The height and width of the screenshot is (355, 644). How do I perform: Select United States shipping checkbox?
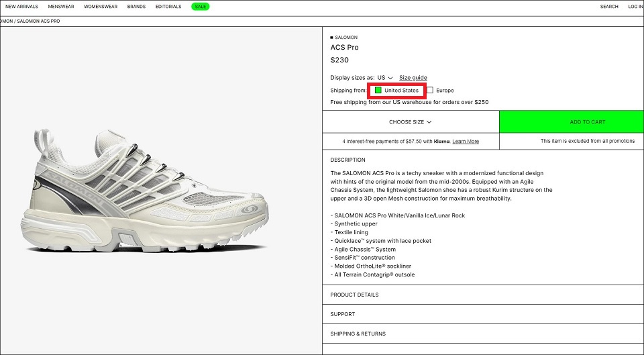(378, 91)
